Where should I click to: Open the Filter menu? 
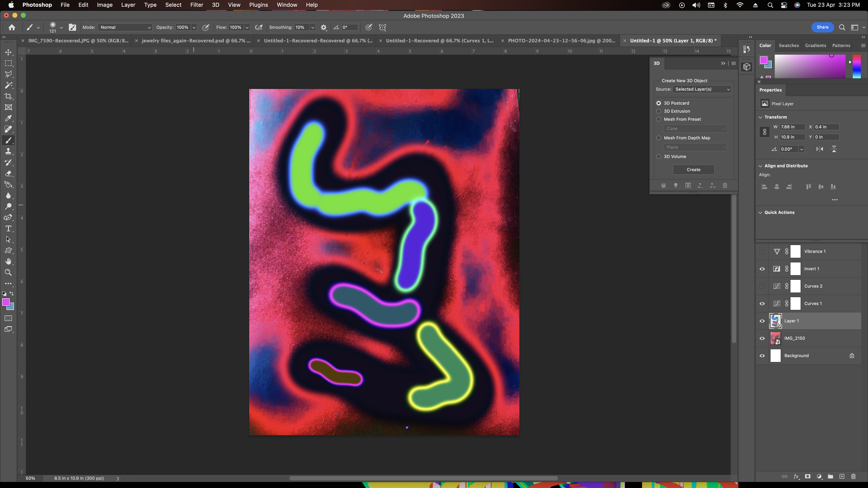tap(196, 5)
